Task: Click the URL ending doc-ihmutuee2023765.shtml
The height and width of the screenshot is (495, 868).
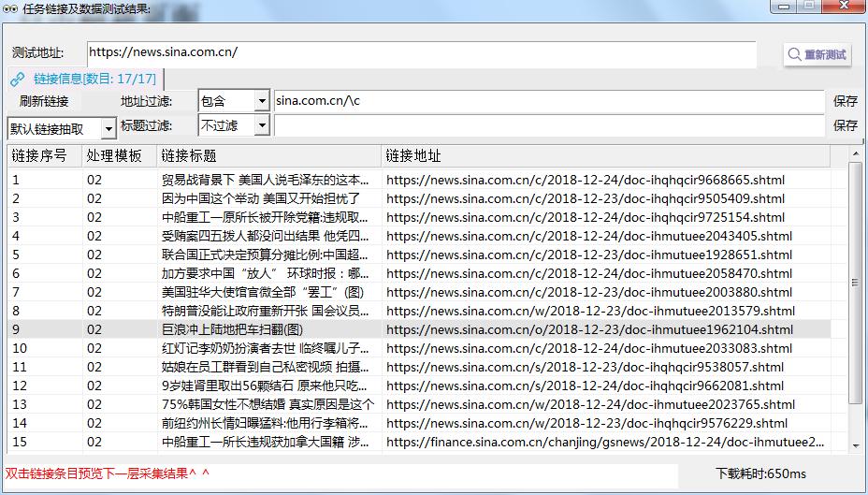Action: (590, 405)
